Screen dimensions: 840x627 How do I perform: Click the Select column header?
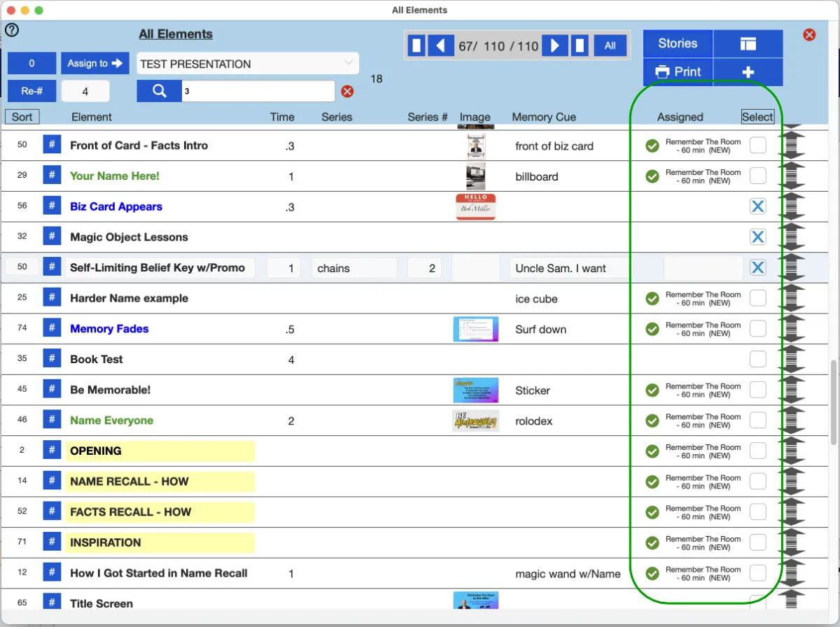coord(757,117)
